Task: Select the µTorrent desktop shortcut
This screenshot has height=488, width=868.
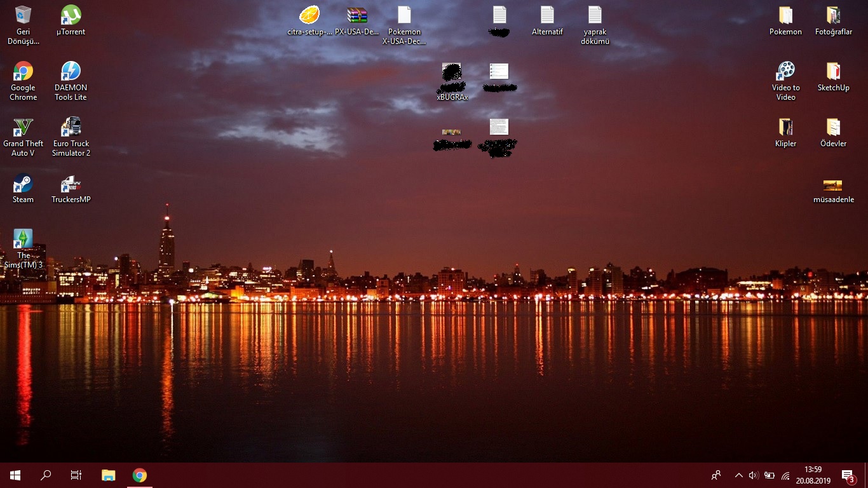Action: click(71, 15)
